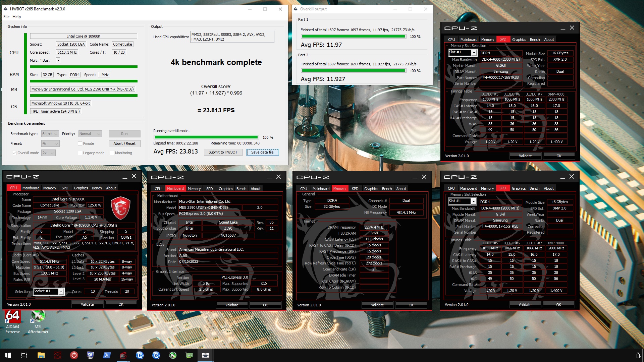Viewport: 644px width, 362px height.
Task: Open the File menu in HWBOT x265
Action: point(6,17)
